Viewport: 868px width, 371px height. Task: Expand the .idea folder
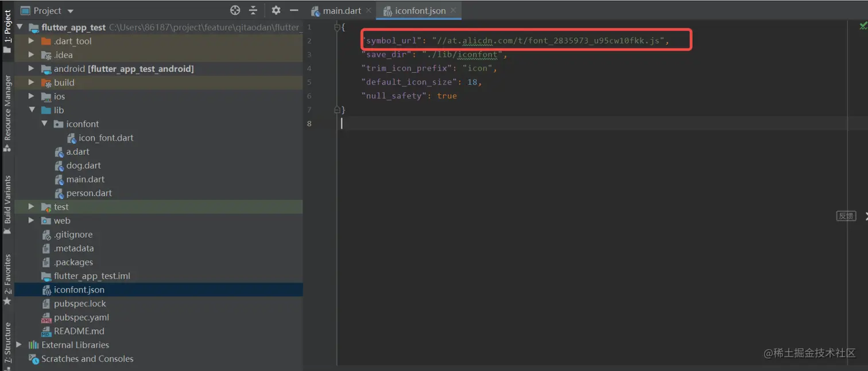click(32, 55)
